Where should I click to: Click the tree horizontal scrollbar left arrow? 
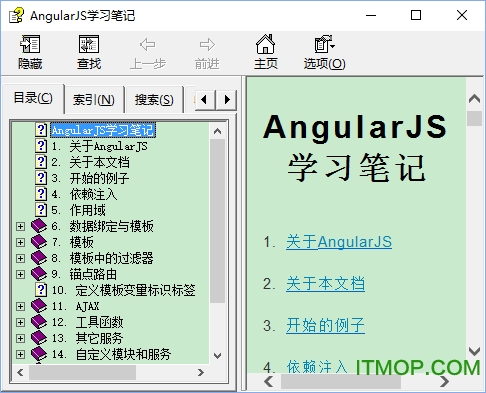(20, 372)
